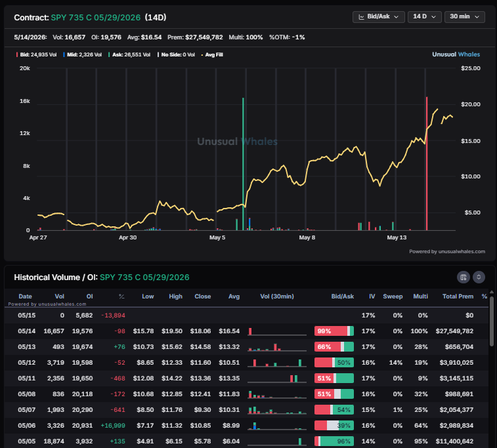Screen dimensions: 497x448
Task: Click the 96% Bid/Ask bar in 05/05 row
Action: [334, 441]
